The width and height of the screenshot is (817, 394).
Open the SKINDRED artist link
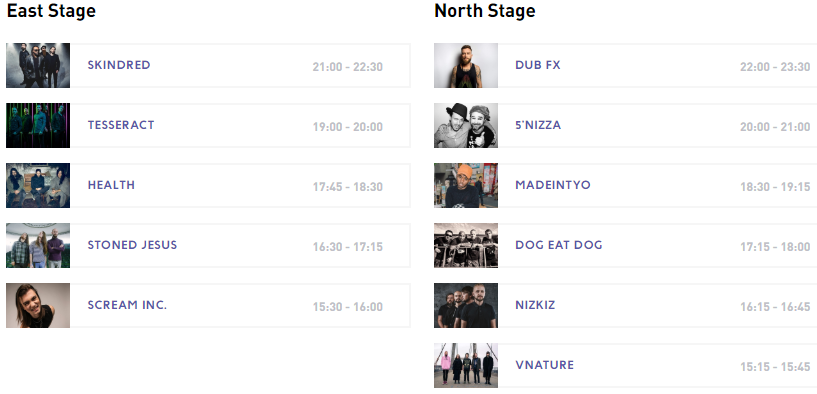click(x=119, y=65)
